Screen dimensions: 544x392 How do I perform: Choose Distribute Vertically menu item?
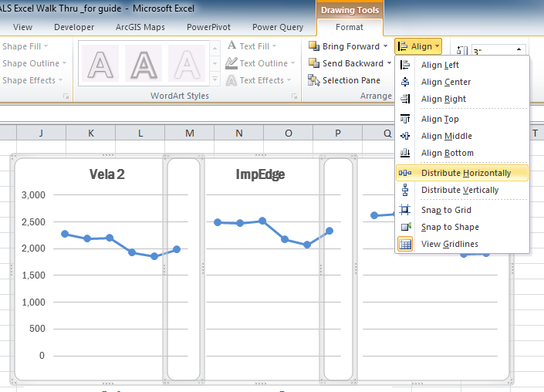point(462,190)
